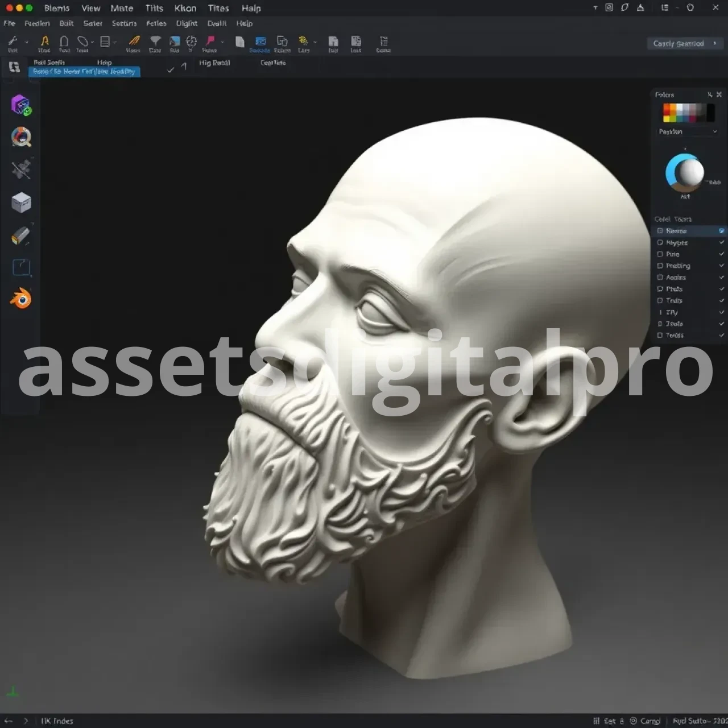
Task: Toggle the checkbox beside Trats
Action: (x=660, y=300)
